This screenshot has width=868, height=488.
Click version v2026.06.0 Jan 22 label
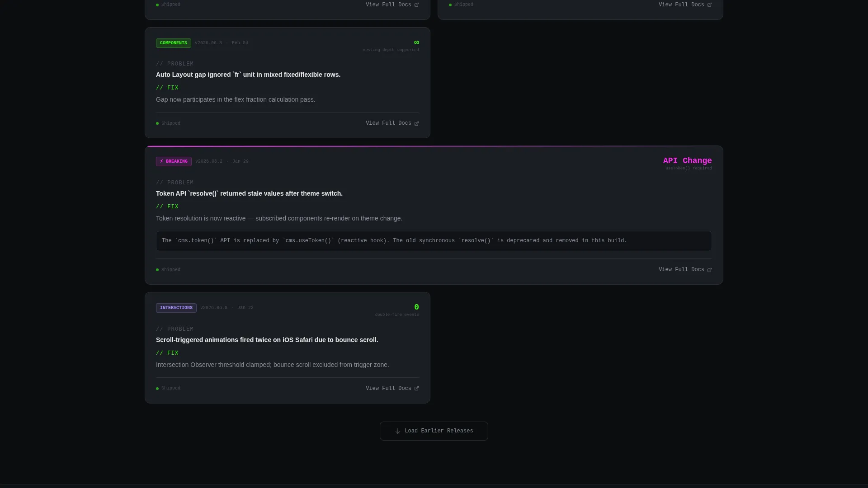[x=227, y=308]
